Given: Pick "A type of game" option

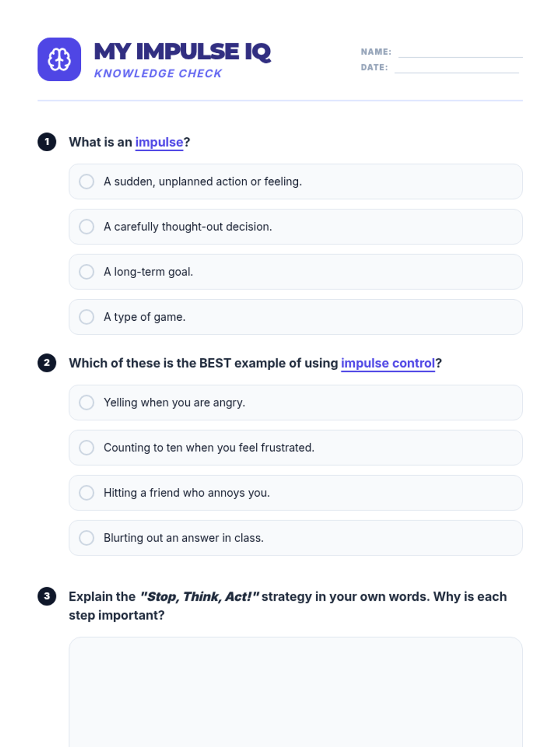Looking at the screenshot, I should pyautogui.click(x=87, y=317).
